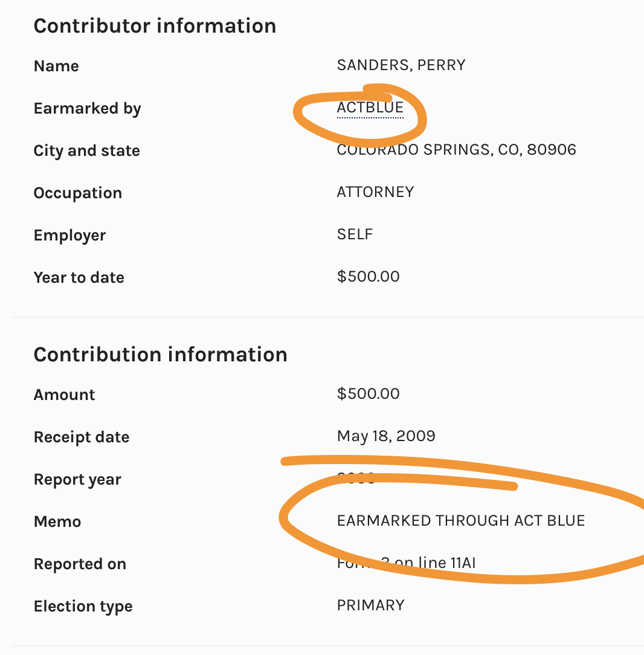The image size is (644, 655).
Task: Click the employer value SELF
Action: [355, 234]
